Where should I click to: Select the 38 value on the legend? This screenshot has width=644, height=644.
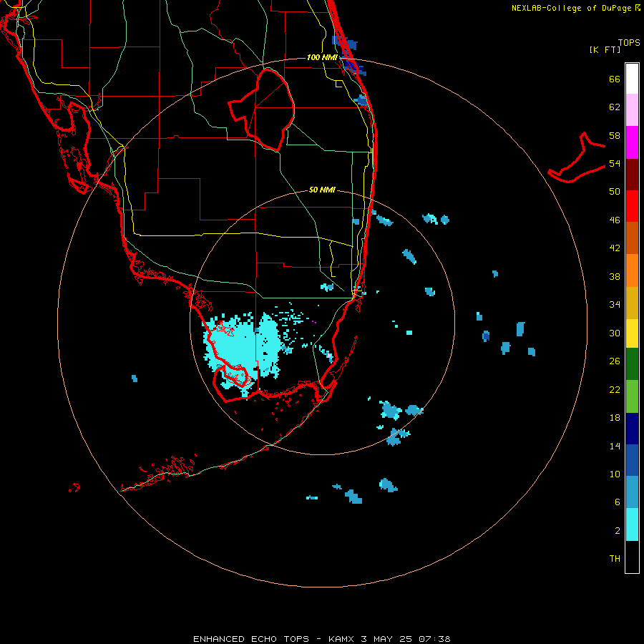pos(615,276)
